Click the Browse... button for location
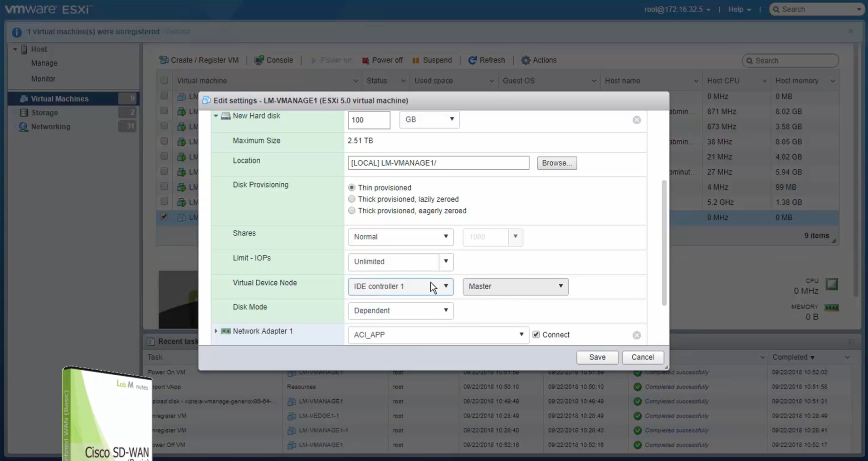The width and height of the screenshot is (868, 461). click(556, 163)
